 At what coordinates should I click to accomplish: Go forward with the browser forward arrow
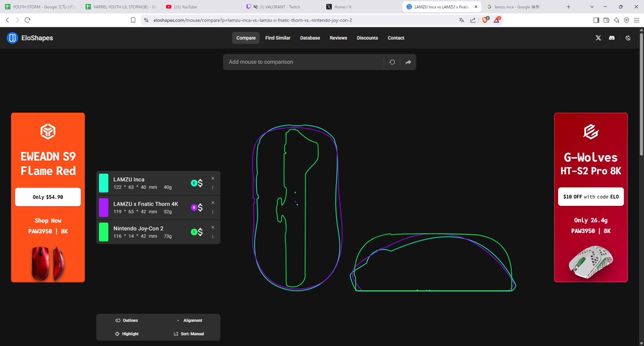[17, 20]
